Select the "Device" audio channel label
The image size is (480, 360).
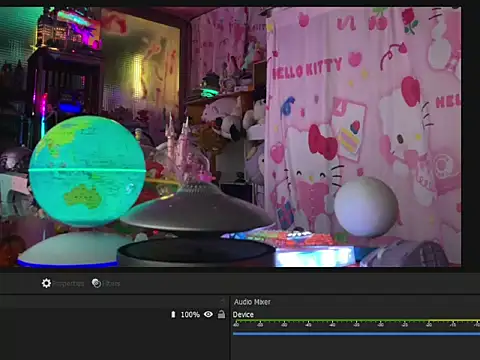[243, 315]
